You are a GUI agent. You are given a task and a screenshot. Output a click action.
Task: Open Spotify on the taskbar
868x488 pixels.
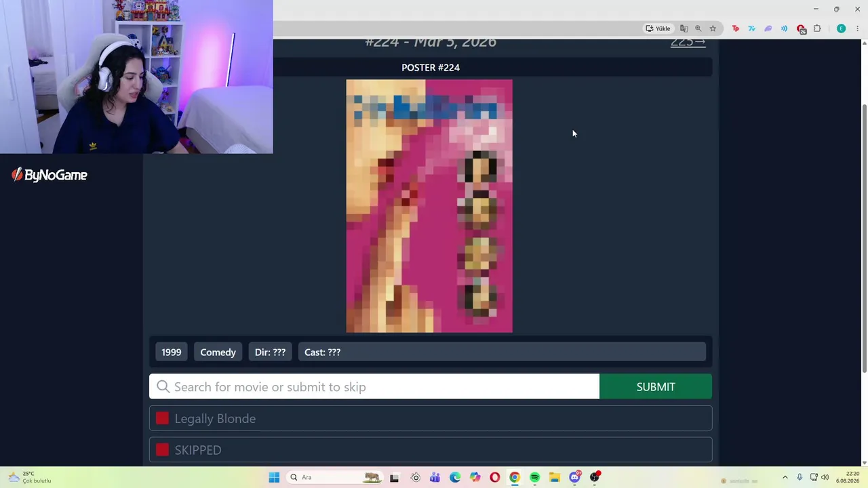[x=534, y=477]
